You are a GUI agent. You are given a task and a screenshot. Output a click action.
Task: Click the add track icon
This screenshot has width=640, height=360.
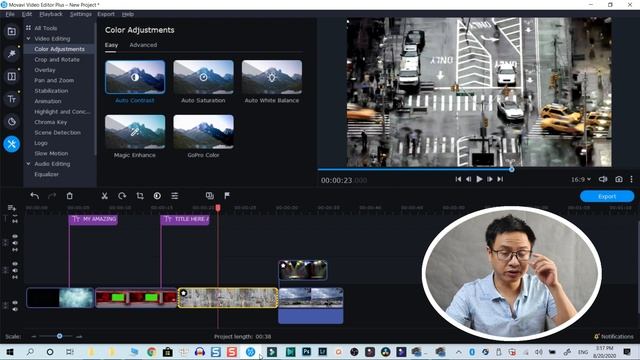pos(11,208)
